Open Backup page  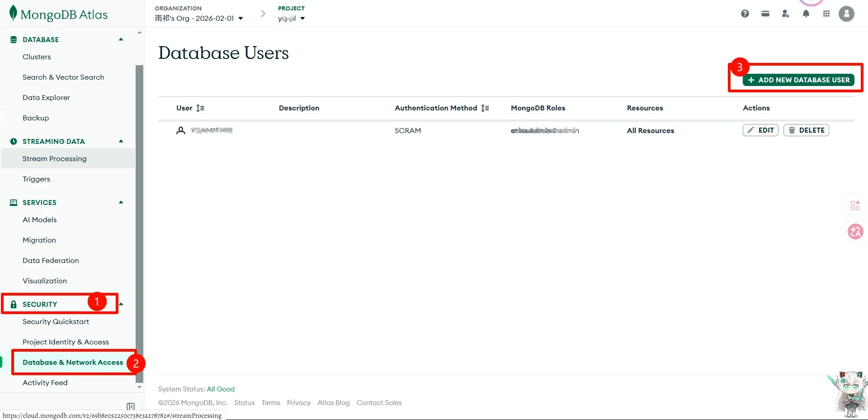(36, 118)
